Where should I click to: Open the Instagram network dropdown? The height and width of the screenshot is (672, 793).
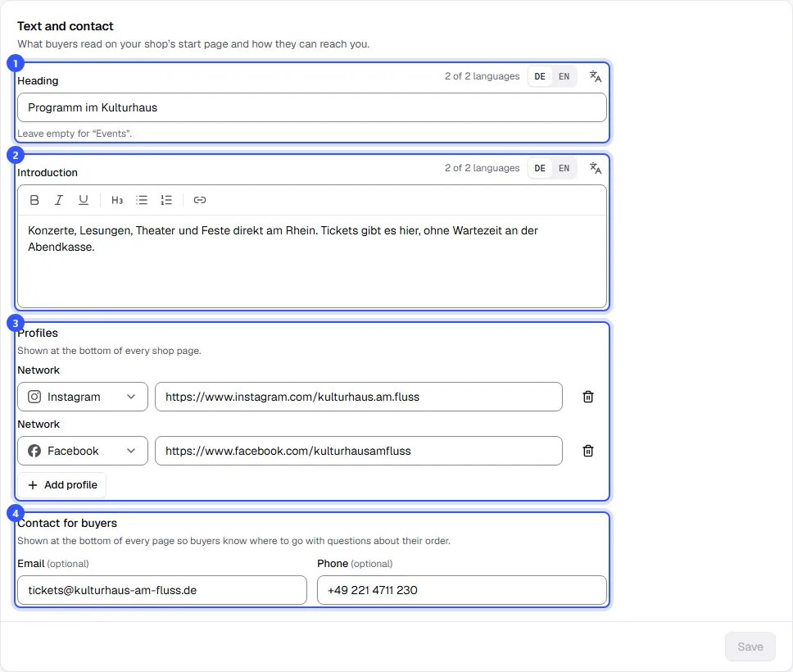[x=83, y=397]
